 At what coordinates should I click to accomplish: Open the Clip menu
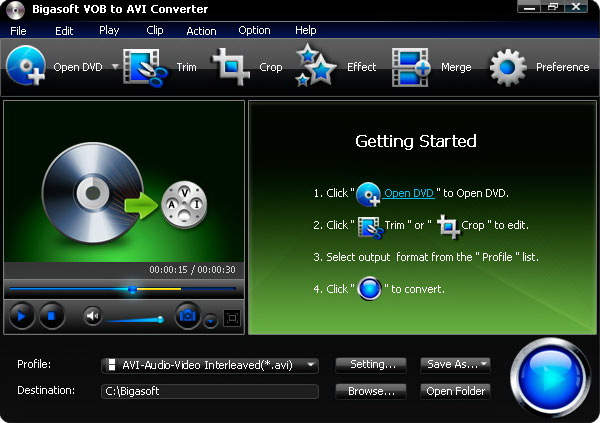pyautogui.click(x=155, y=30)
